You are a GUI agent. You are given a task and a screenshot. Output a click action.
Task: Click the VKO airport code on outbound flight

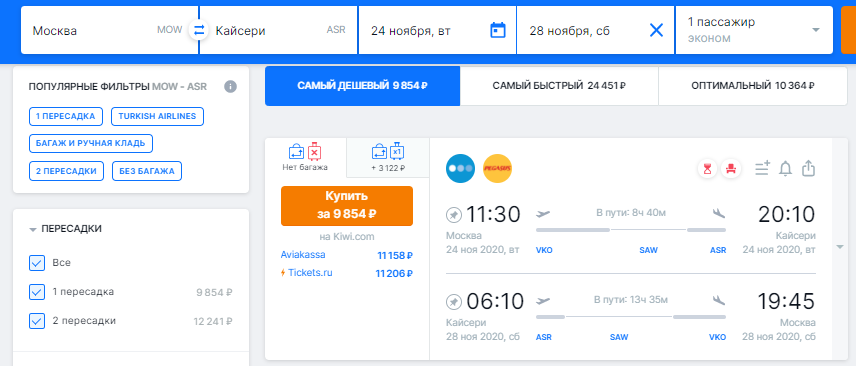coord(545,250)
